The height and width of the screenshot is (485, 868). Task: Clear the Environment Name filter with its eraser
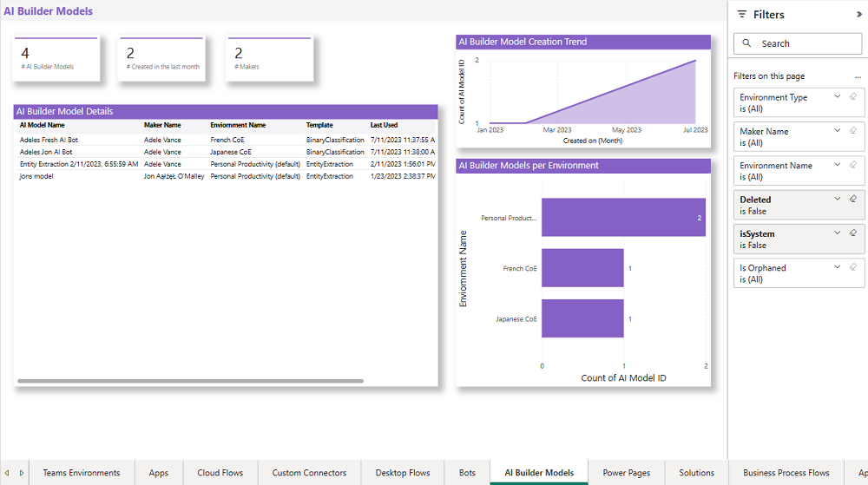point(853,165)
